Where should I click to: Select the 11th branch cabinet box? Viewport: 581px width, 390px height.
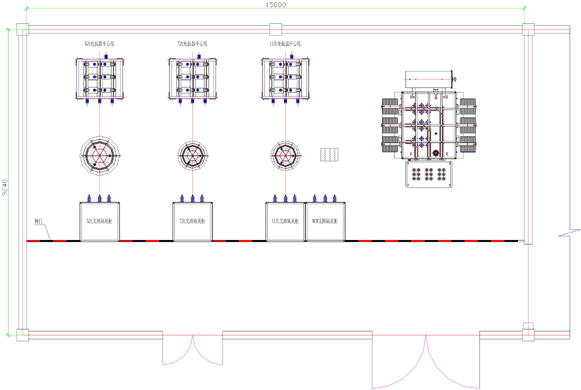[x=285, y=221]
